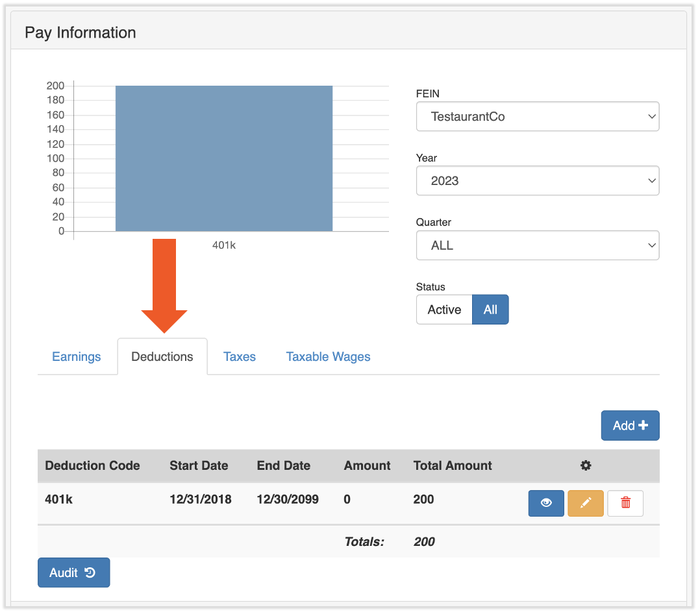Click the orange pencil icon to edit 401k

tap(586, 503)
